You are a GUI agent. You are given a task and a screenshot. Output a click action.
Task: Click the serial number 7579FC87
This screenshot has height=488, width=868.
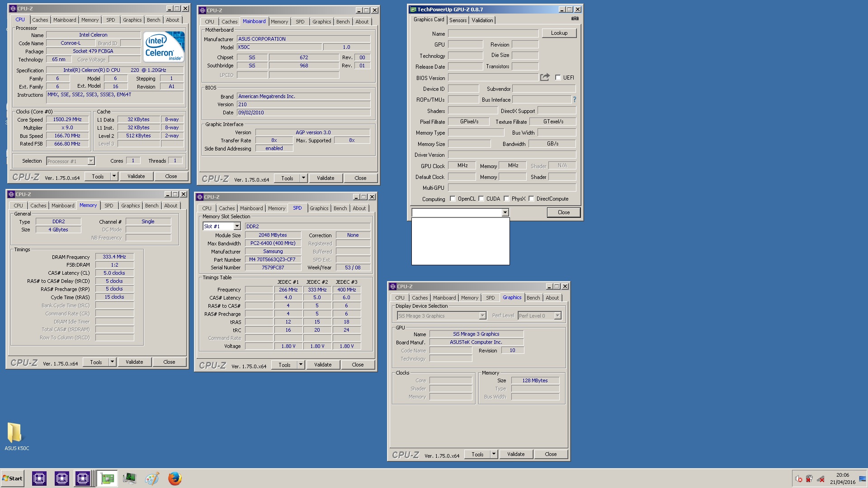[x=273, y=267]
